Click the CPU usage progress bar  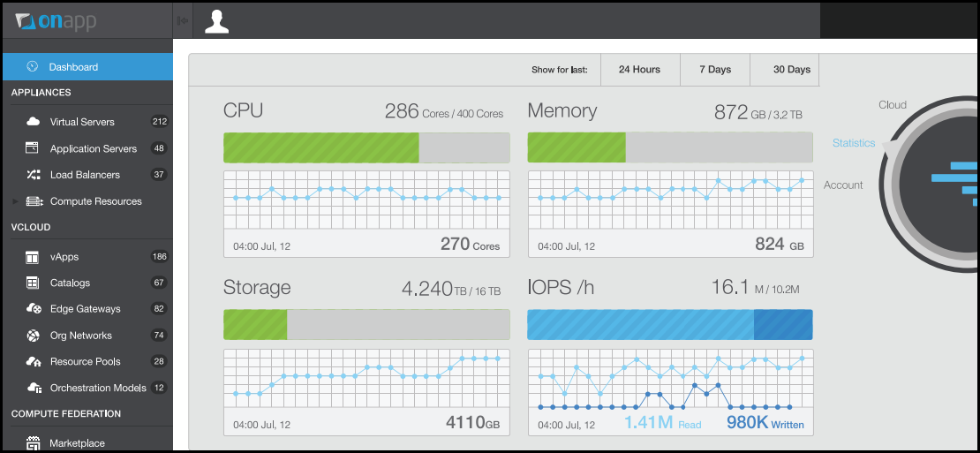pos(366,147)
